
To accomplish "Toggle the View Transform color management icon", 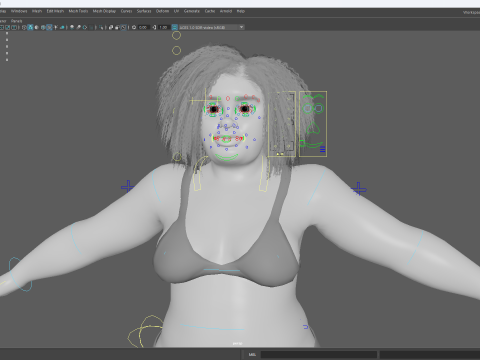I will pyautogui.click(x=174, y=27).
